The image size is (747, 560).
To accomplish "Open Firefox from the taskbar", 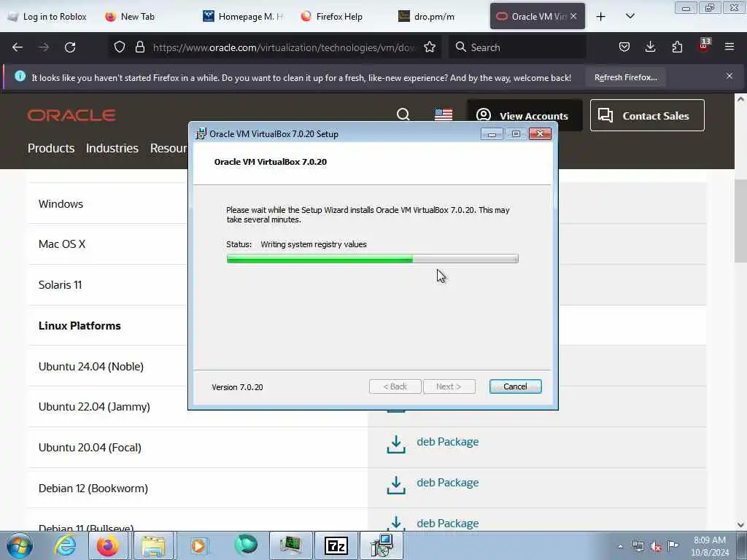I will point(108,545).
